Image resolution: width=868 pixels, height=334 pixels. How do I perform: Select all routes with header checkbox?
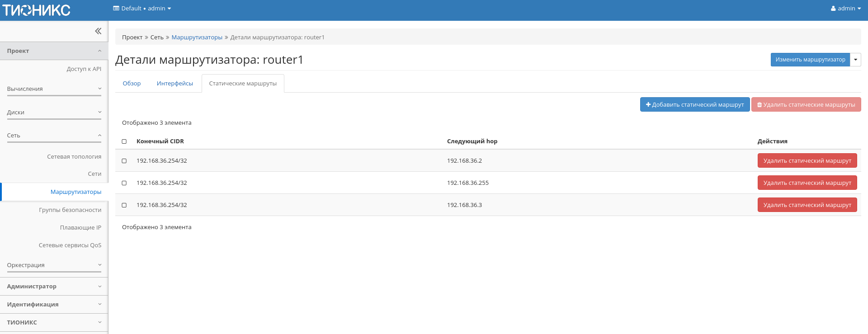124,141
